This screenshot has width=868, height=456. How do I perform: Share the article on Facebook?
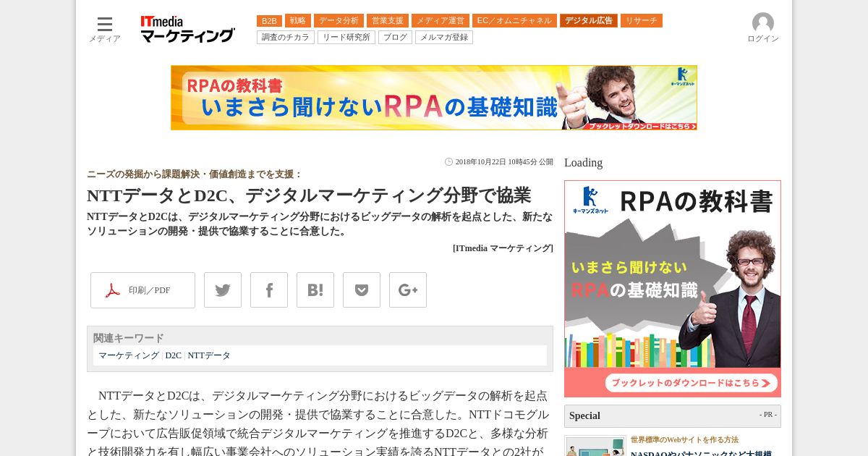pos(269,290)
